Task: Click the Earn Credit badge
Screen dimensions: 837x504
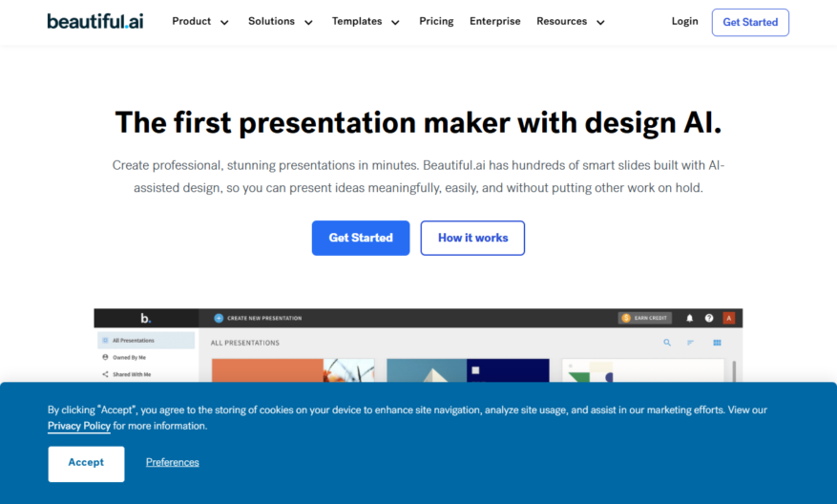Action: click(645, 318)
